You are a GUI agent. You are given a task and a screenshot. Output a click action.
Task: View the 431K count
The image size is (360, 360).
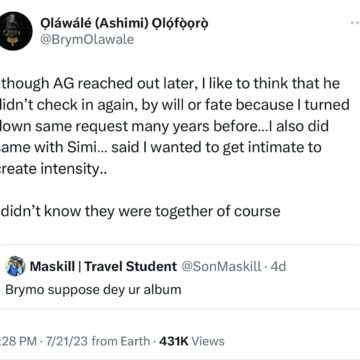[174, 341]
